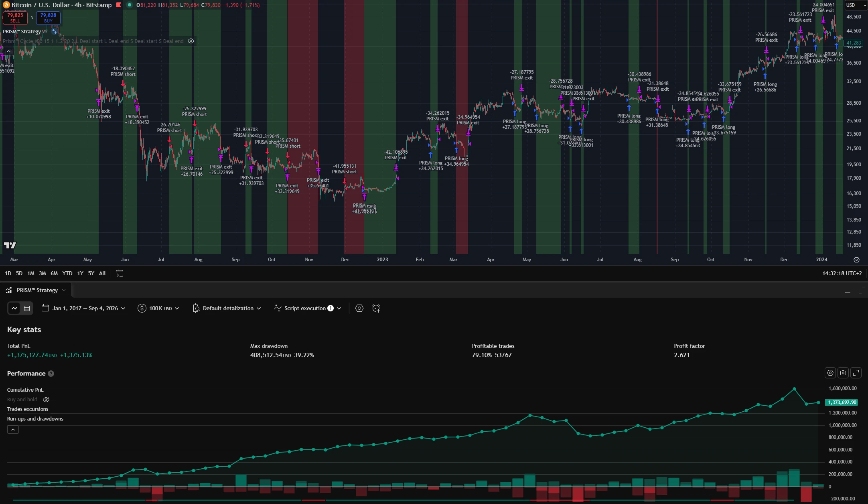Click the dollar coin icon
Image resolution: width=868 pixels, height=504 pixels.
pos(142,308)
